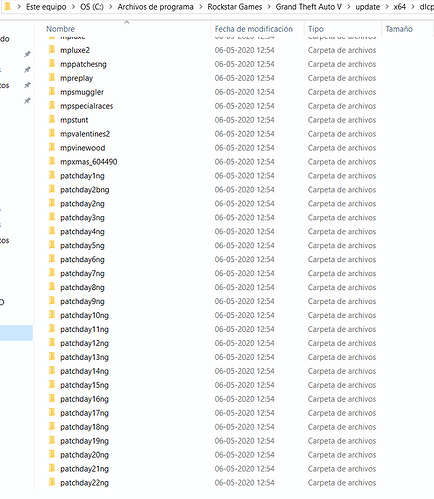
Task: Go to x64 folder in breadcrumb
Action: (400, 7)
